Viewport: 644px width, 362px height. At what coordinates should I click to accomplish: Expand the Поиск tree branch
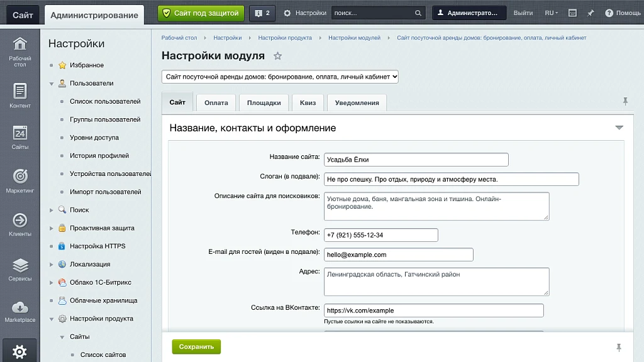(52, 210)
